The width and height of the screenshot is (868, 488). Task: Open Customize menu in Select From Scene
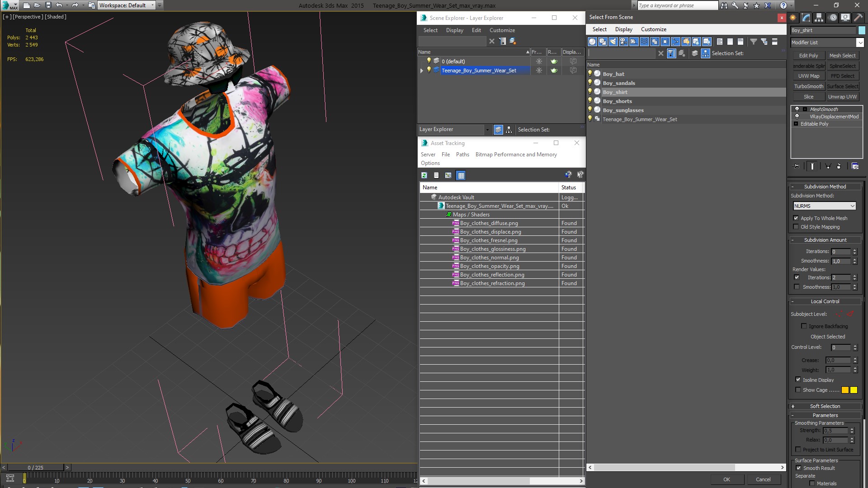click(653, 29)
